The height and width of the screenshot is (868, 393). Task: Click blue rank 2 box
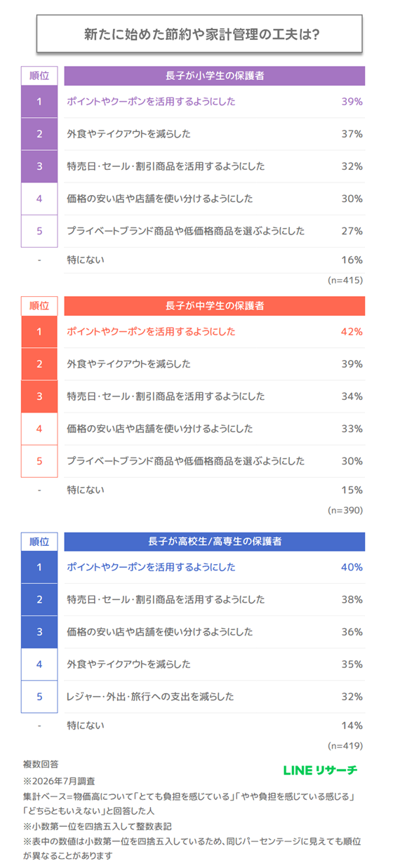[39, 600]
